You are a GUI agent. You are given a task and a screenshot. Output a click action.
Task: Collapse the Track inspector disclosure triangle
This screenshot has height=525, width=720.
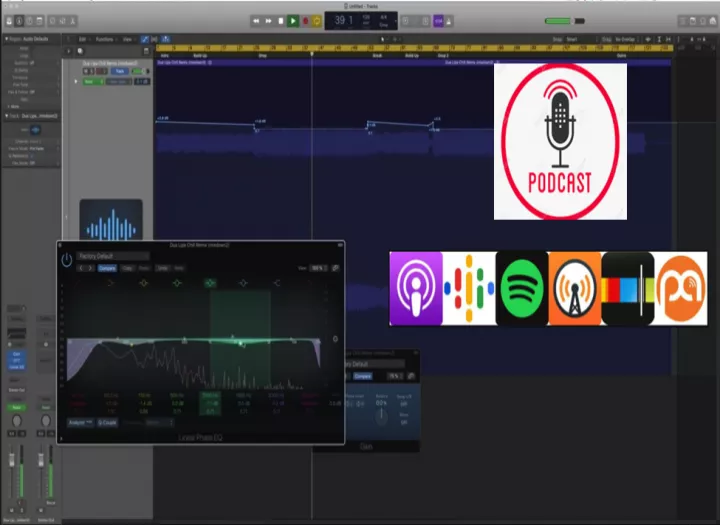[6, 116]
